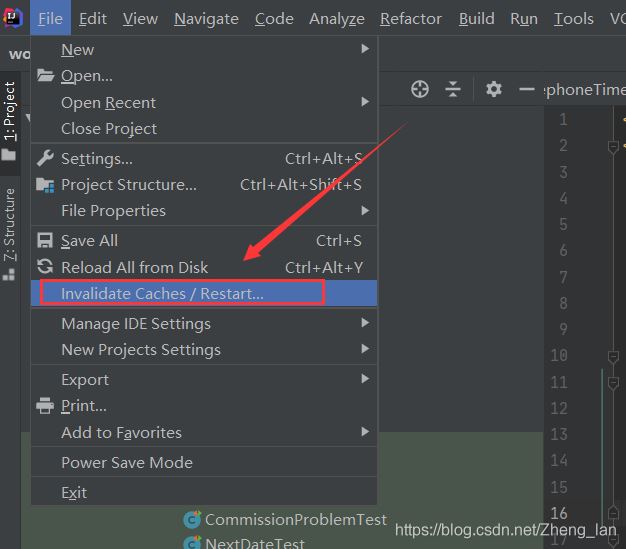Select CommissionProblemTest class in project tree
Image resolution: width=626 pixels, height=549 pixels.
click(x=295, y=519)
